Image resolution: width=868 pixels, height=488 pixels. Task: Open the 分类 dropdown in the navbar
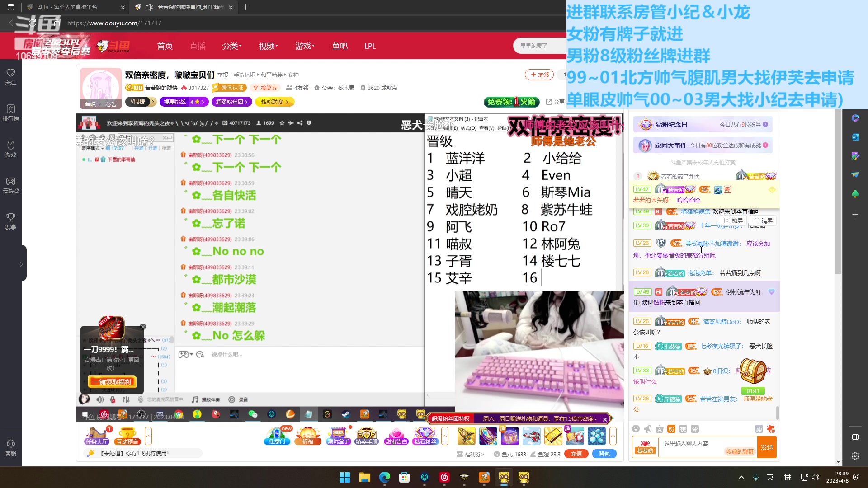tap(231, 46)
